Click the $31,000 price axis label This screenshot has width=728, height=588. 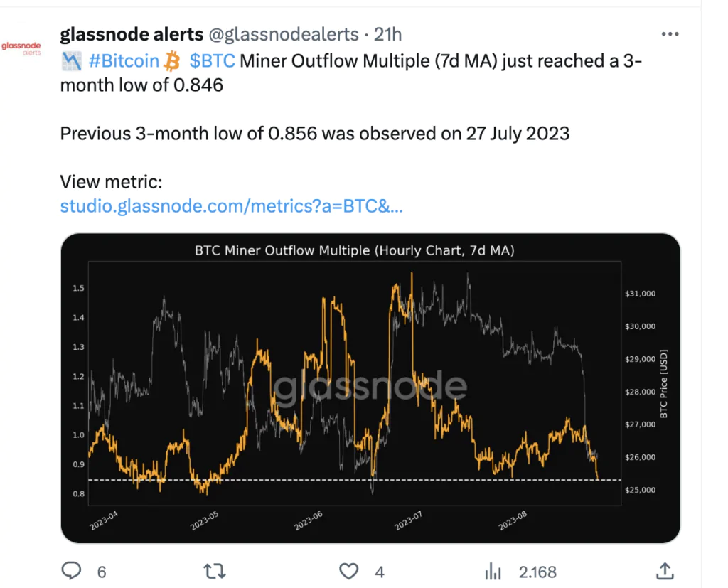[x=640, y=294]
